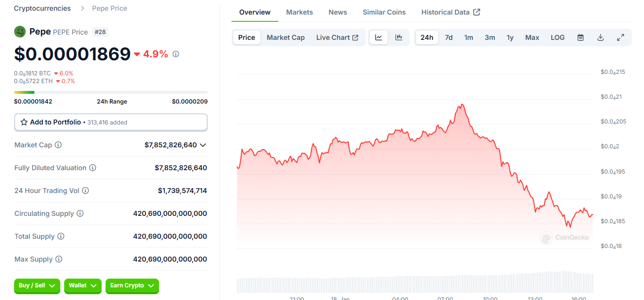Click the 0.0₉1812 BTC price text
Screen dimensions: 644x300
tap(32, 73)
